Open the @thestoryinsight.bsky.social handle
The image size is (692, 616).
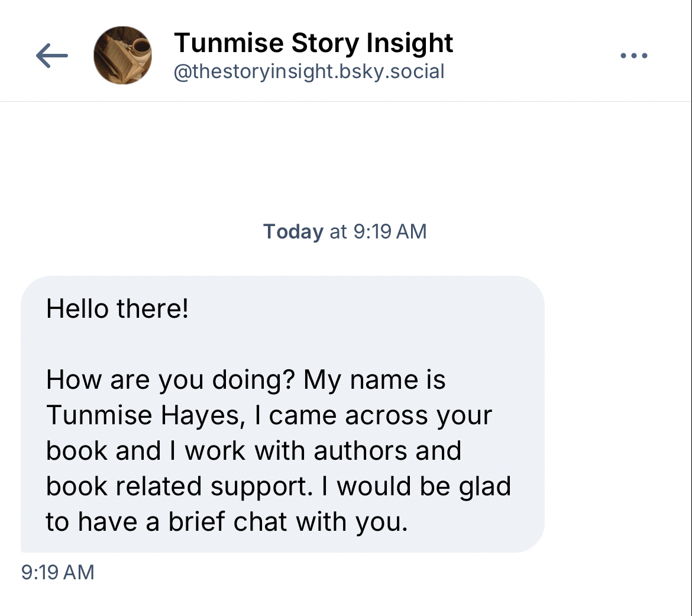pyautogui.click(x=309, y=72)
